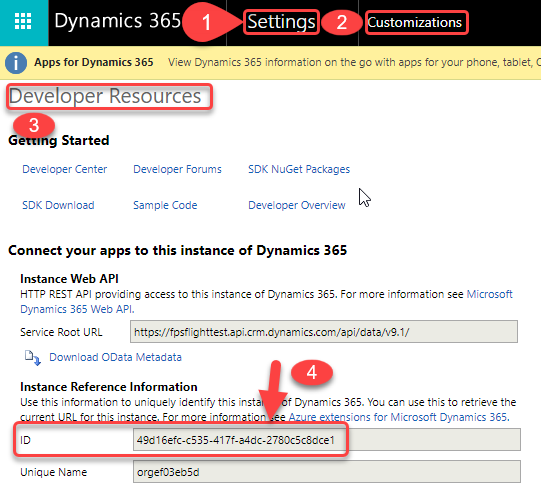Viewport: 541px width, 501px height.
Task: Select Customizations in the navigation bar
Action: pos(414,22)
